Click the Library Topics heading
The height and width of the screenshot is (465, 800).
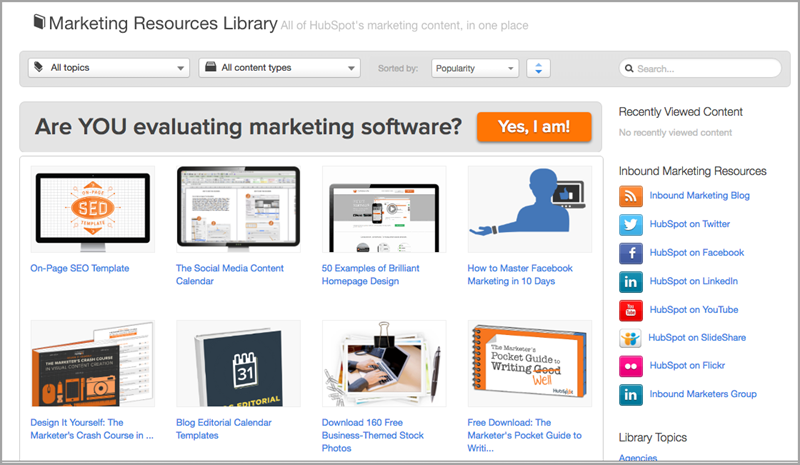(653, 438)
